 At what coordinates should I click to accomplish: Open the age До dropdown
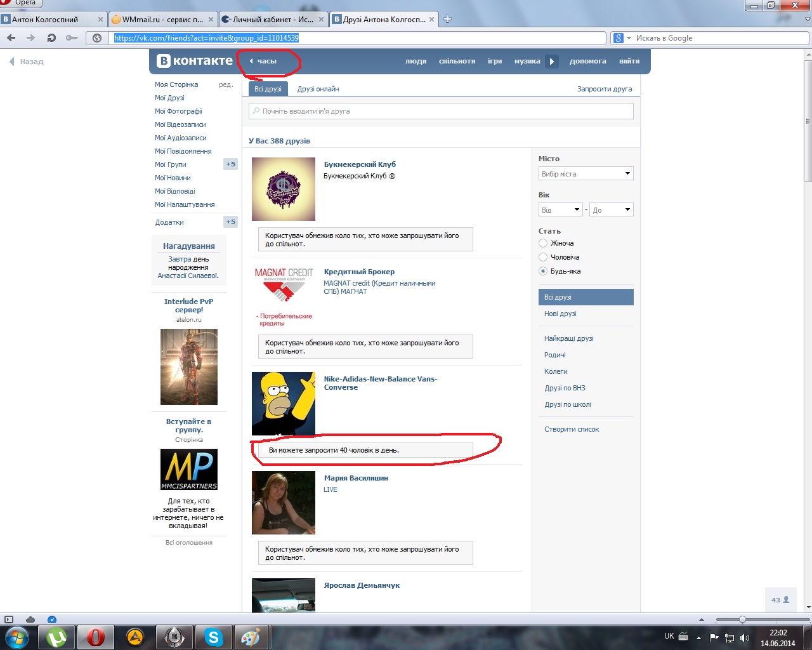(x=612, y=209)
